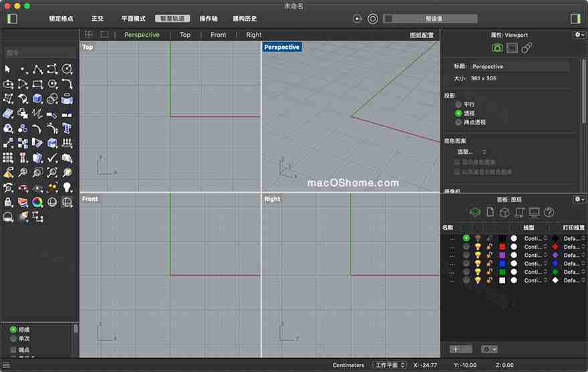The height and width of the screenshot is (372, 588).
Task: Select the 透视 perspective projection radio button
Action: 458,113
